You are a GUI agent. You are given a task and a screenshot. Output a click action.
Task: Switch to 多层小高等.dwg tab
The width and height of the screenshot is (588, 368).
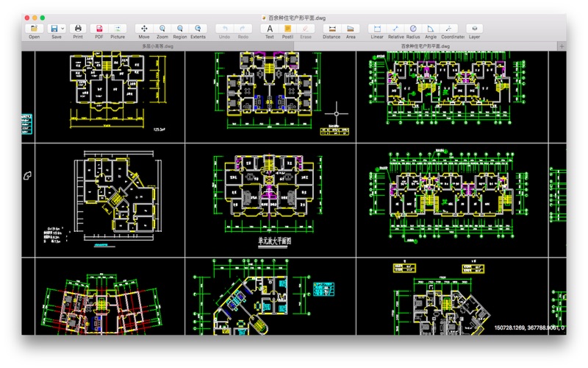(157, 46)
